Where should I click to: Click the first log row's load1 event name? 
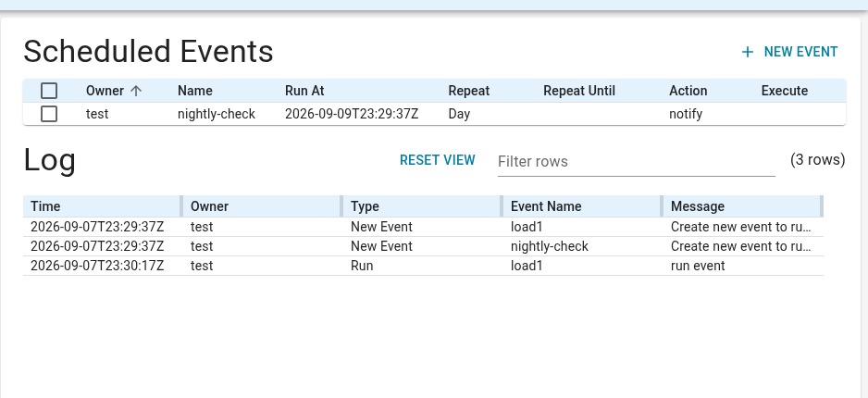pos(527,227)
